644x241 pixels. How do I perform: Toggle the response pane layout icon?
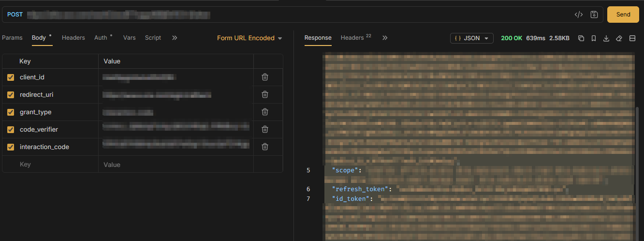pyautogui.click(x=632, y=38)
